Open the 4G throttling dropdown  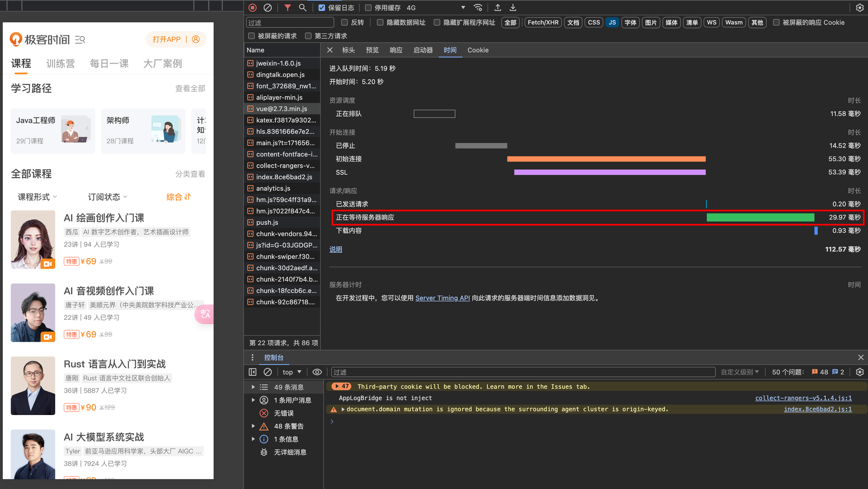(435, 8)
